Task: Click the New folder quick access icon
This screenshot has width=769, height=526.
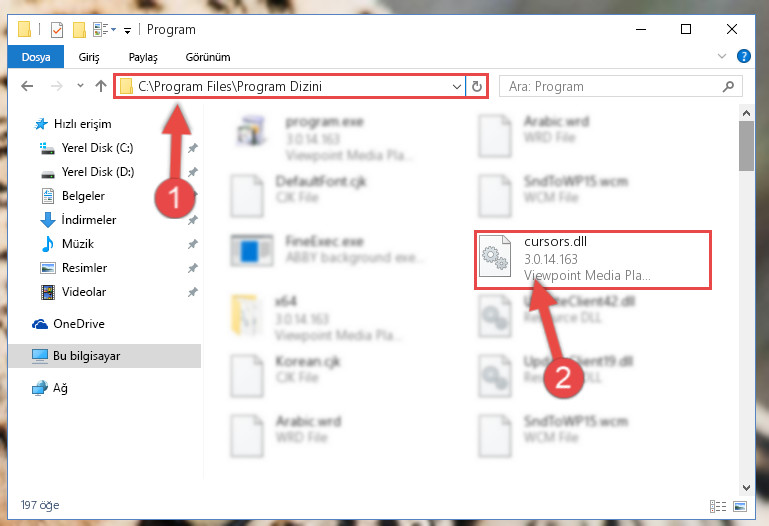Action: pos(79,30)
